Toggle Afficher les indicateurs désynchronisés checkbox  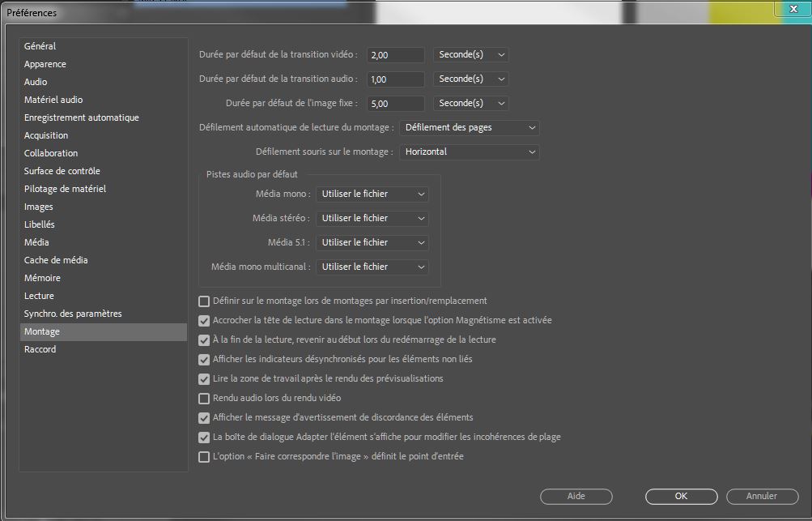click(204, 360)
